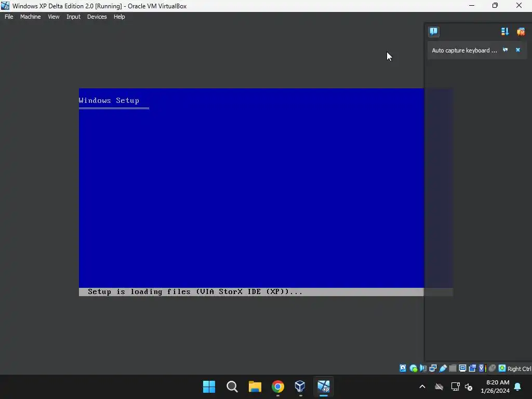Click the network adapters status icon
Viewport: 532px width, 399px height.
(433, 368)
